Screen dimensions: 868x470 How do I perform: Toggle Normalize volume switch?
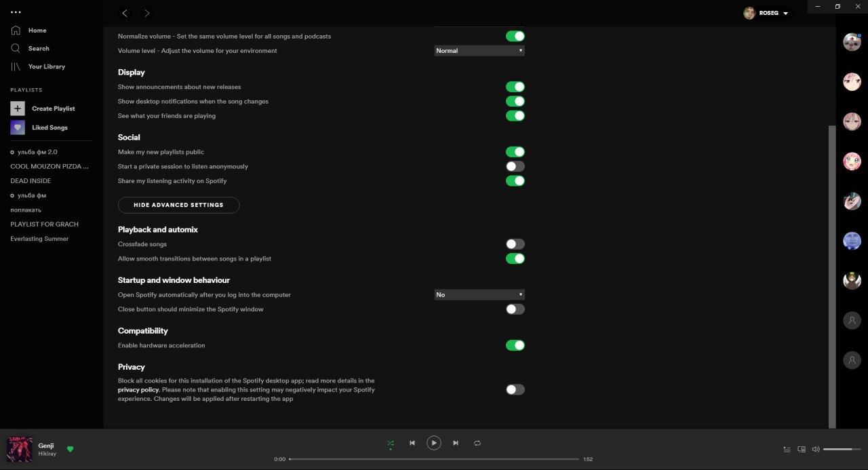[515, 36]
